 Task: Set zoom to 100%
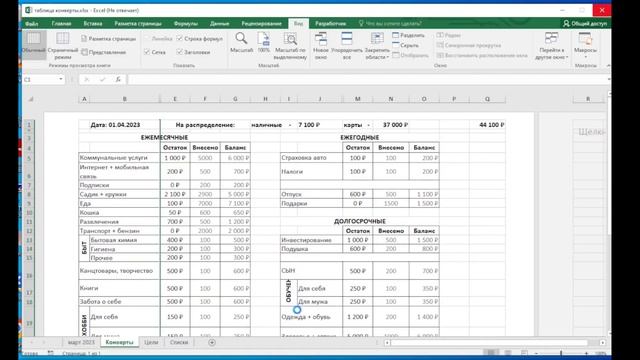click(264, 43)
